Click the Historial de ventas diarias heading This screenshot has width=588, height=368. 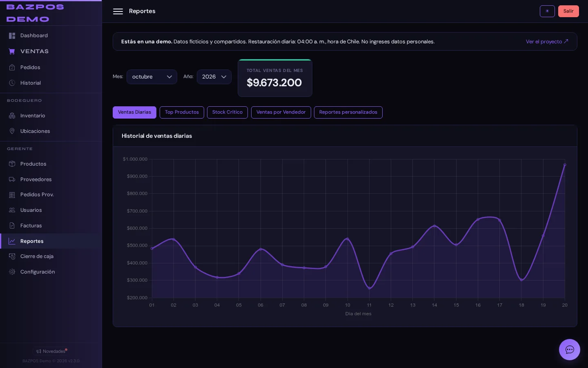(157, 136)
